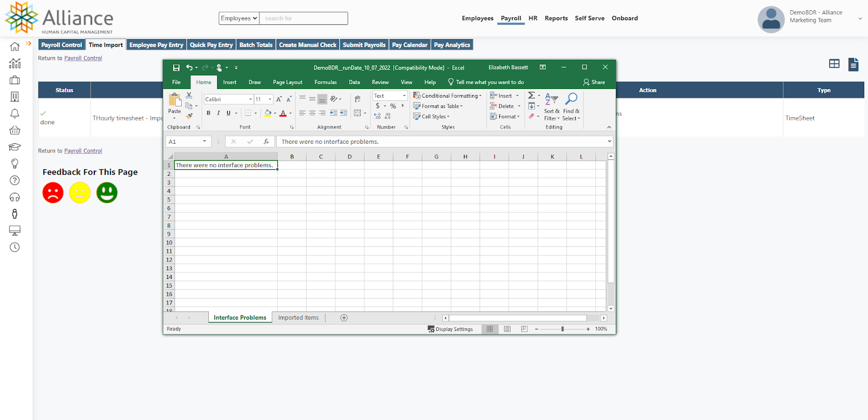Increase font size with the large A icon
The height and width of the screenshot is (420, 868).
(x=279, y=99)
